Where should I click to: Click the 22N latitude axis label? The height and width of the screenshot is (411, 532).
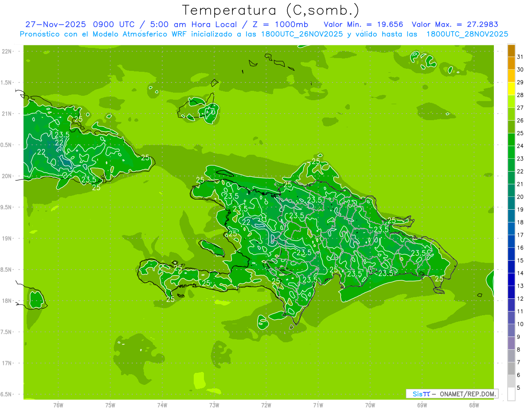coord(8,51)
